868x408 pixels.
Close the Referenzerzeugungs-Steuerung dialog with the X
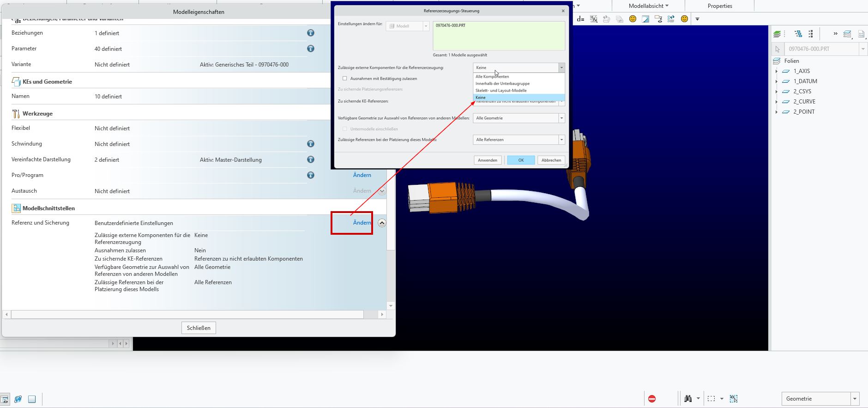(563, 11)
